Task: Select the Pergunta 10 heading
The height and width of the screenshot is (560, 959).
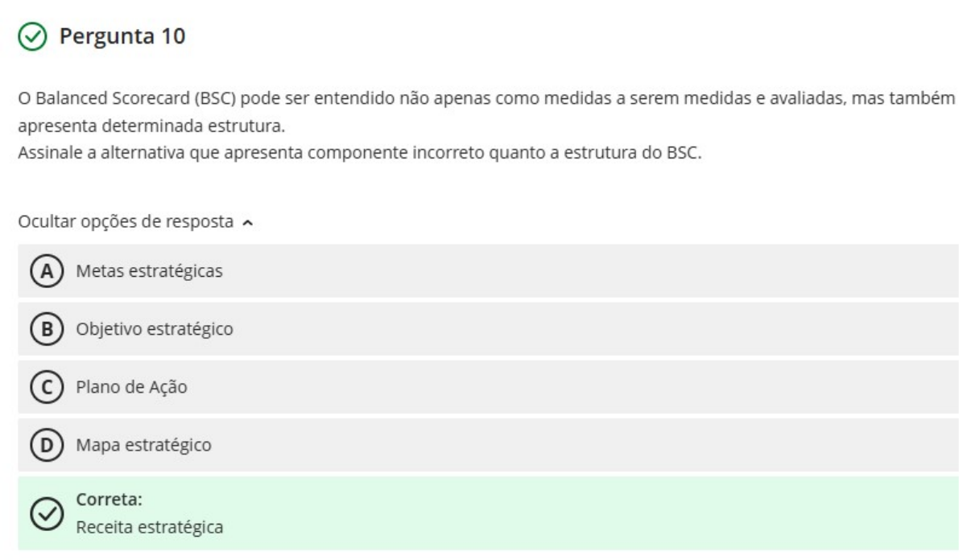Action: point(120,37)
